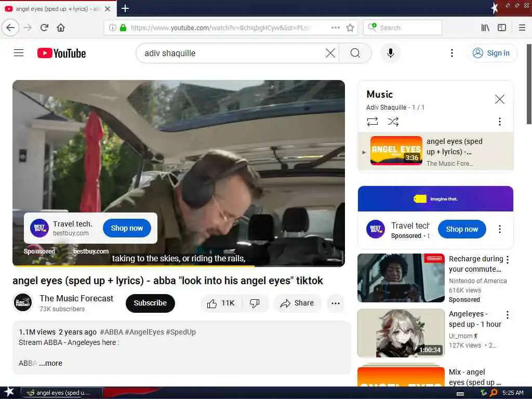Reload the page with the refresh icon
This screenshot has width=532, height=399.
44,28
